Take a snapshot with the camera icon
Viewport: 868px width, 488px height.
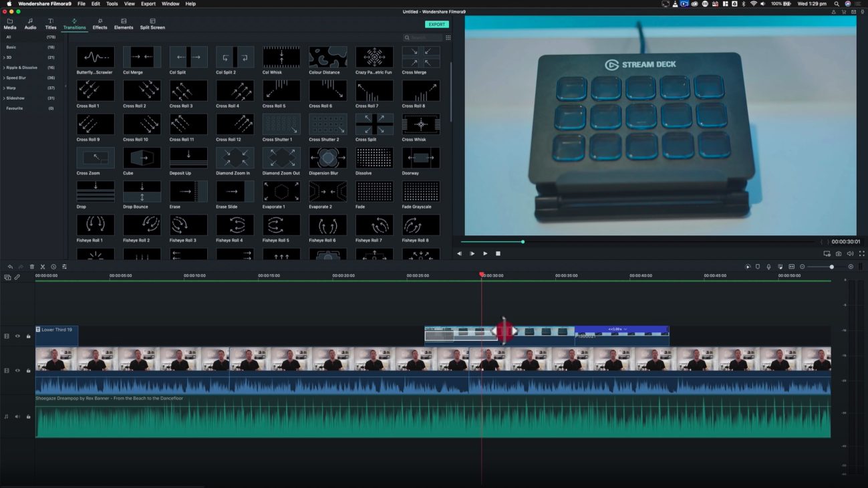pyautogui.click(x=839, y=253)
